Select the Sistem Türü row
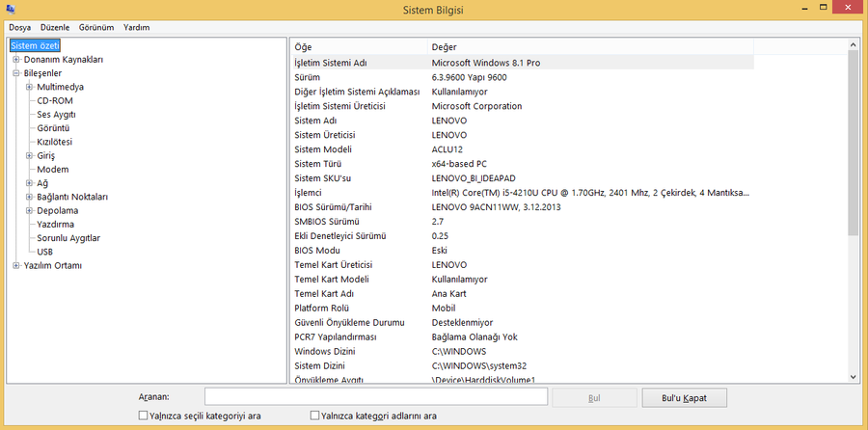868x430 pixels. point(522,164)
